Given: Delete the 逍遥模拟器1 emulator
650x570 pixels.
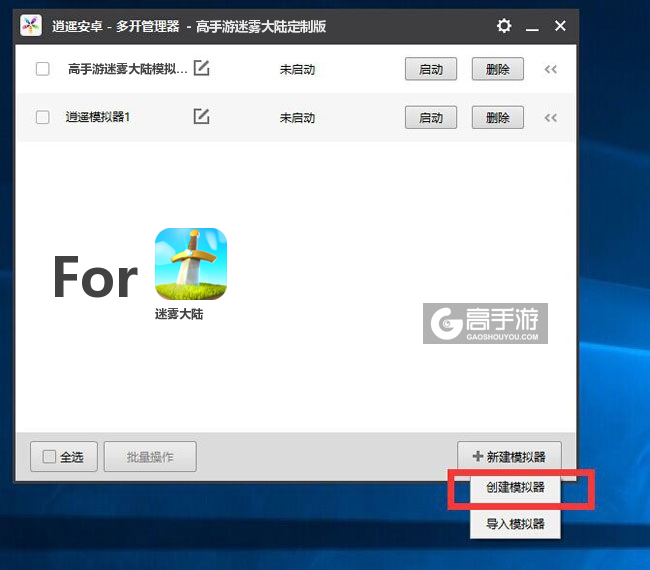Looking at the screenshot, I should pyautogui.click(x=497, y=117).
